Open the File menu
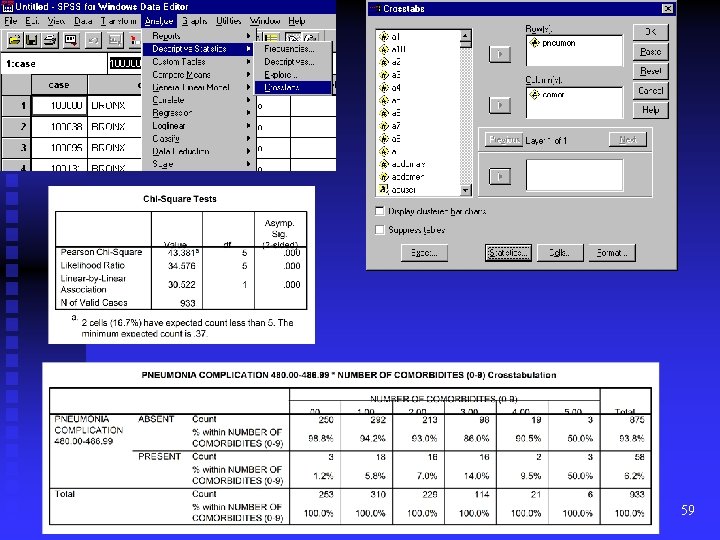Screen dimensions: 720x540 (10, 21)
